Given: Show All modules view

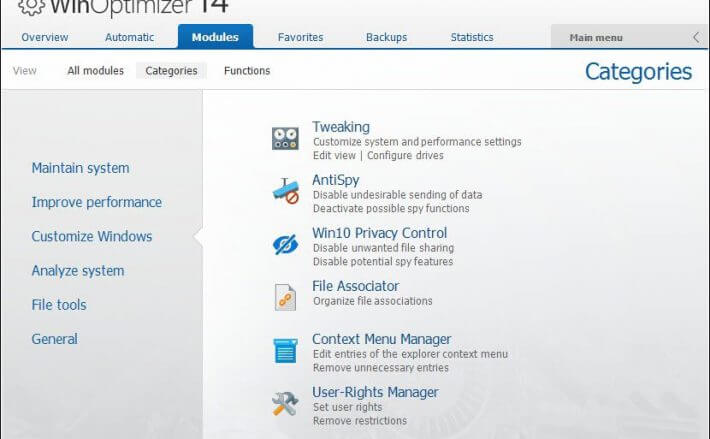Looking at the screenshot, I should pos(96,71).
